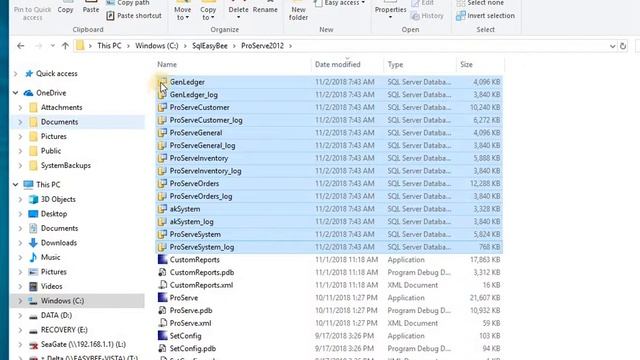The height and width of the screenshot is (360, 640).
Task: Open the Easy access dropdown
Action: coord(340,3)
